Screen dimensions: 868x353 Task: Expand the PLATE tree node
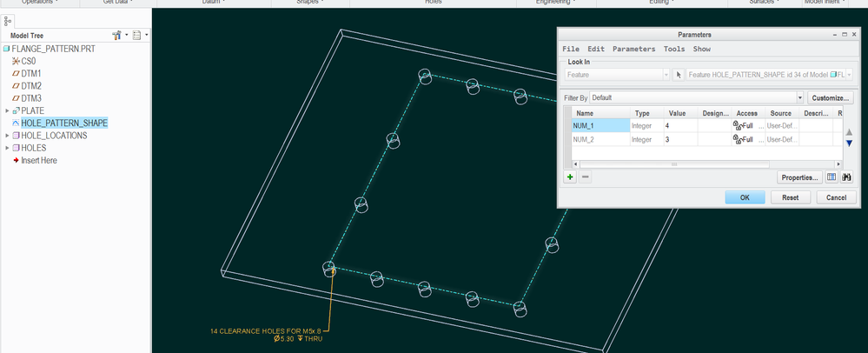point(7,111)
